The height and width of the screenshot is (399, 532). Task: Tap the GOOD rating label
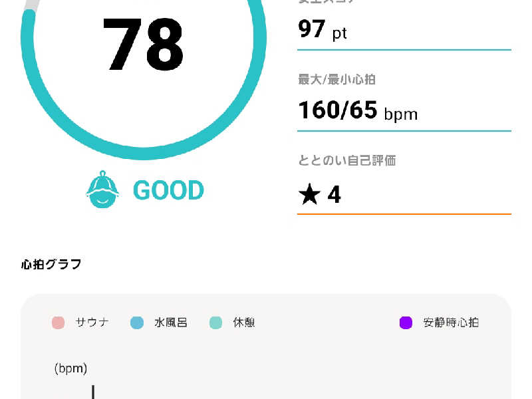pos(168,190)
